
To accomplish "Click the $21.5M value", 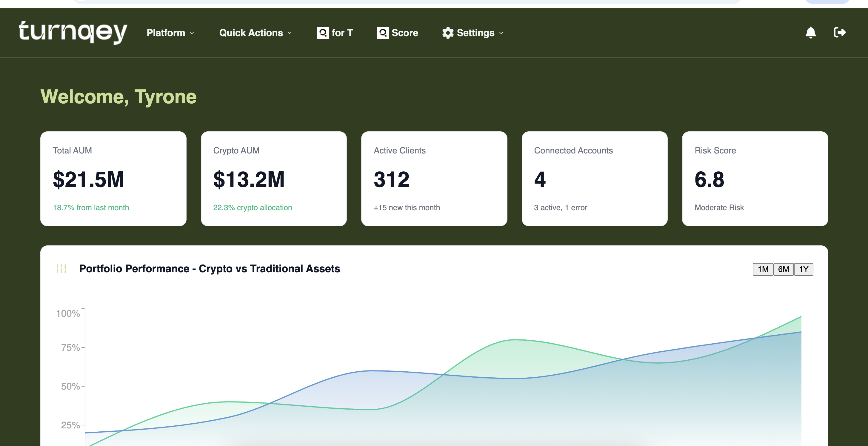I will 89,179.
